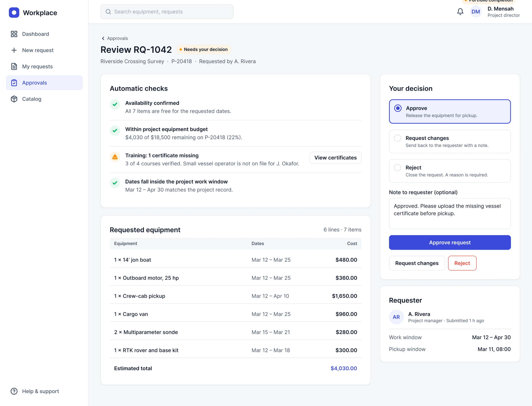Click the My requests document icon

[14, 66]
